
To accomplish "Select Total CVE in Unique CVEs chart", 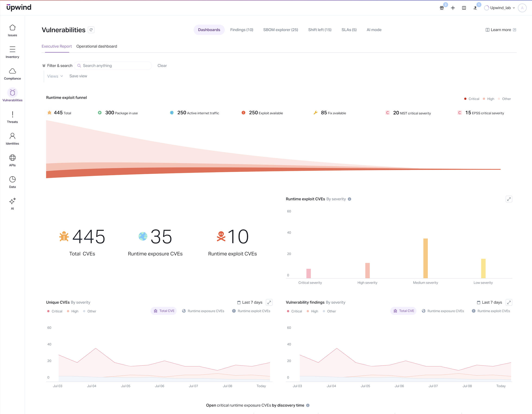I will 164,311.
